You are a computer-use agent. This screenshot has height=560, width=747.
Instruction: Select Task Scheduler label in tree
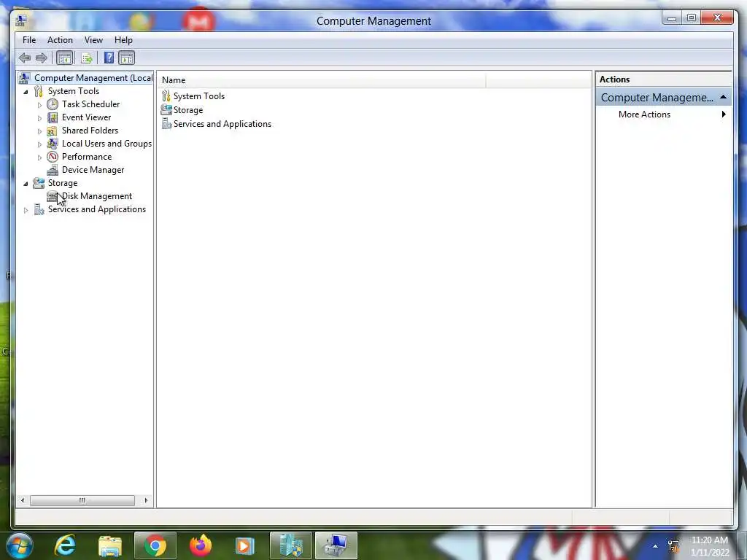pyautogui.click(x=90, y=104)
